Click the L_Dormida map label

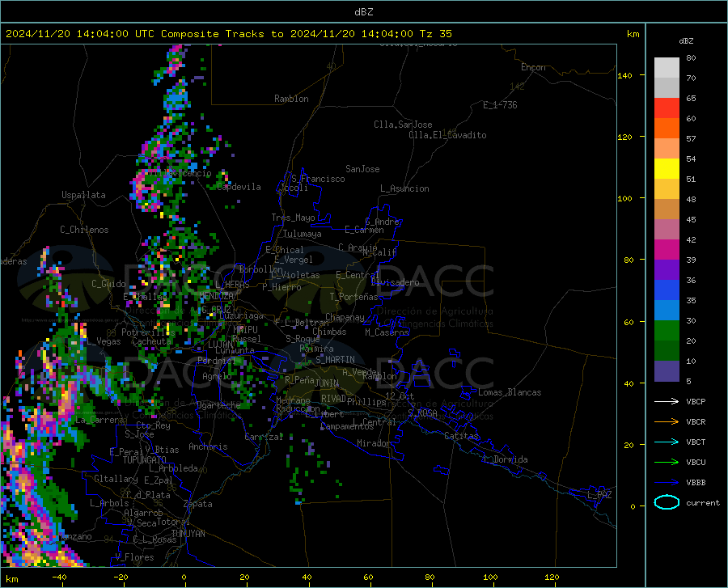click(506, 459)
